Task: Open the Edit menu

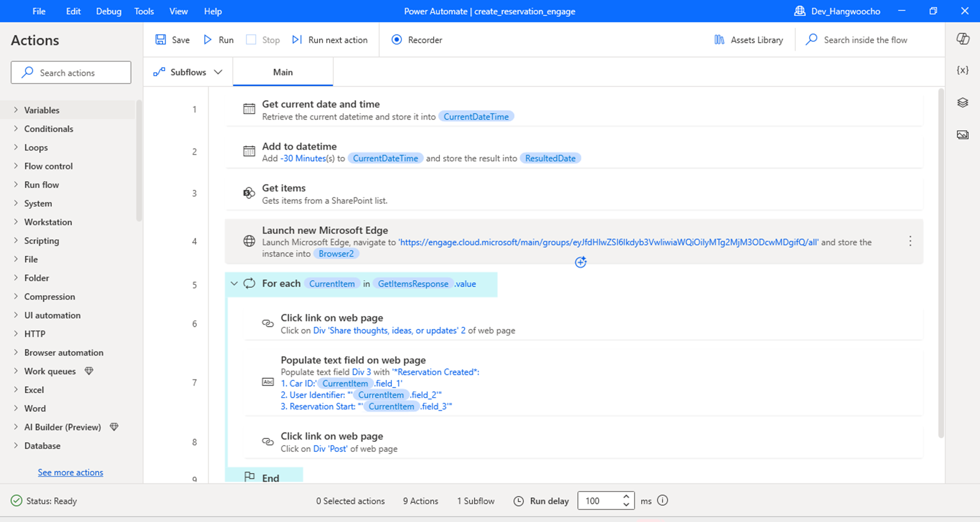Action: click(73, 11)
